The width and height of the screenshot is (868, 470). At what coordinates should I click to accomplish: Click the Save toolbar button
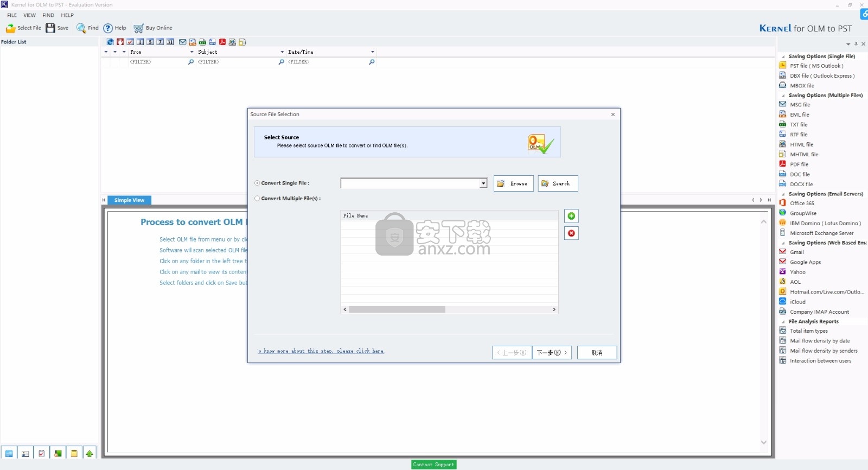(57, 28)
